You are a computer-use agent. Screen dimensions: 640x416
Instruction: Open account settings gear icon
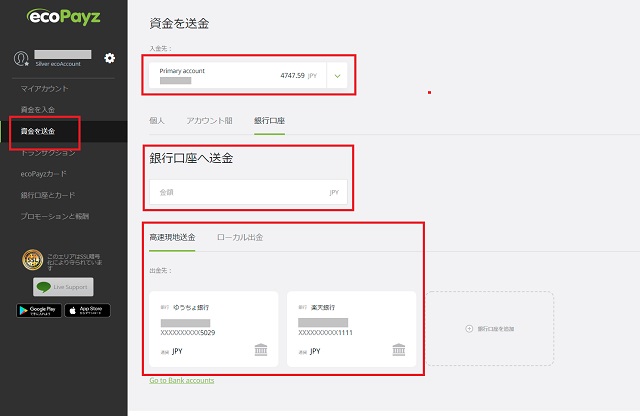pos(110,58)
